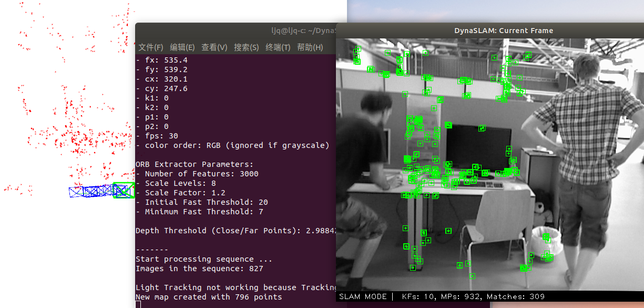Click 'Minimum Fast Threshold: 7' line
The width and height of the screenshot is (644, 308).
point(200,212)
